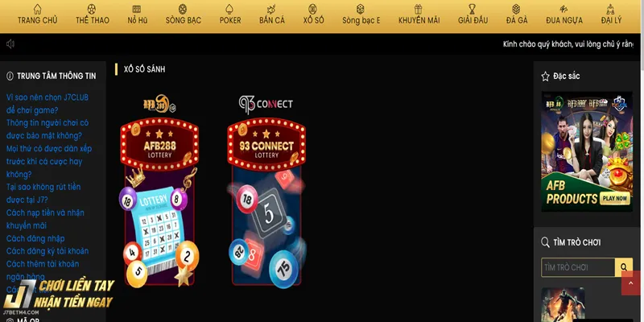The width and height of the screenshot is (644, 322).
Task: Open the AFB288 Lottery game card
Action: [x=159, y=191]
